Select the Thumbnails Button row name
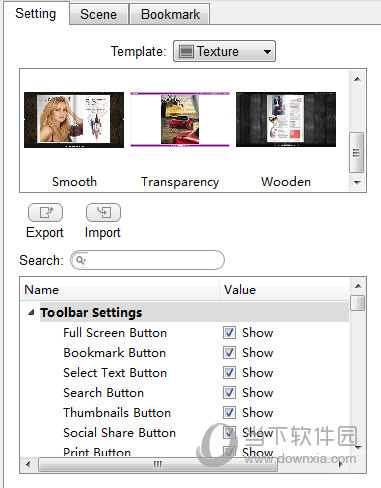 pos(117,413)
